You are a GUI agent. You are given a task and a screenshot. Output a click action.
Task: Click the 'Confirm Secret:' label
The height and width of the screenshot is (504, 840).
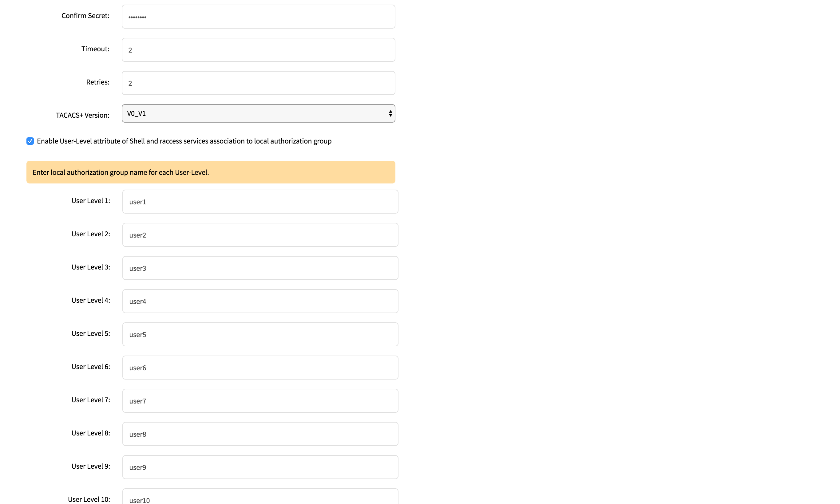[x=85, y=16]
